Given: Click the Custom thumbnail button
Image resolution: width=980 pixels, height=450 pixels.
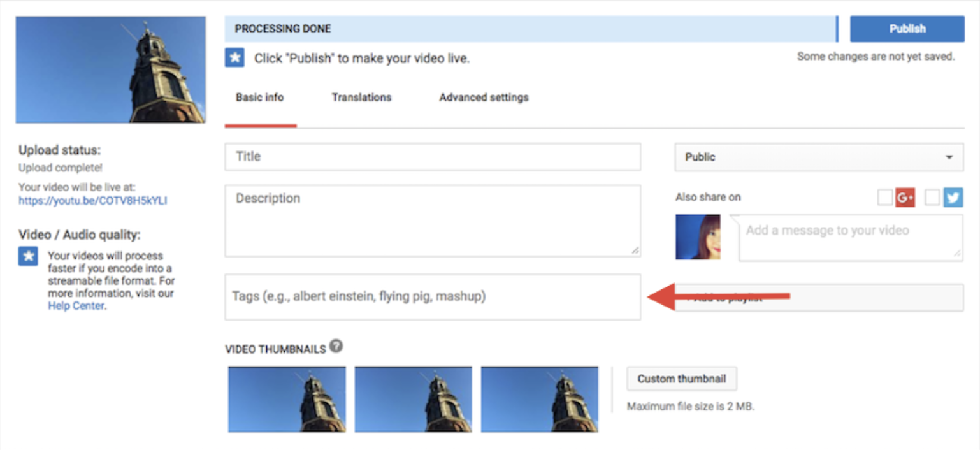Looking at the screenshot, I should tap(682, 379).
